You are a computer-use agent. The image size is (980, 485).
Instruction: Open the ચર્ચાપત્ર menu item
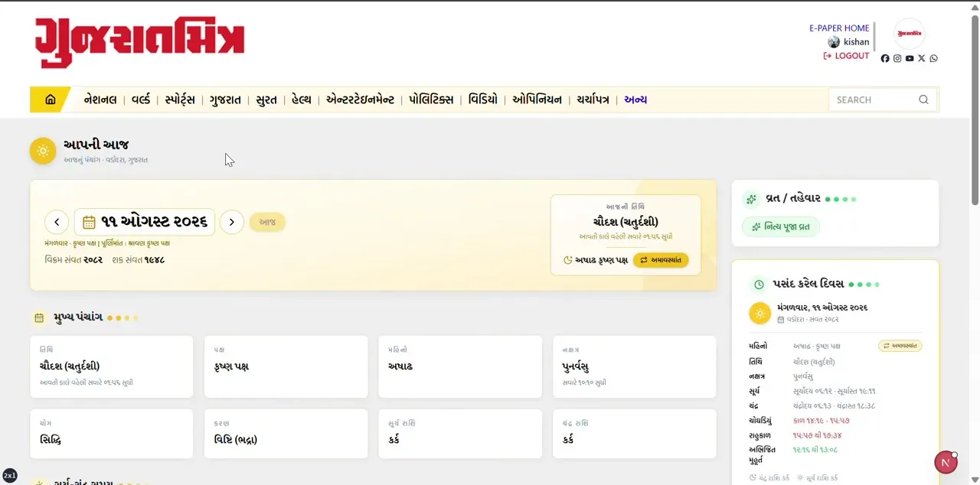click(593, 99)
